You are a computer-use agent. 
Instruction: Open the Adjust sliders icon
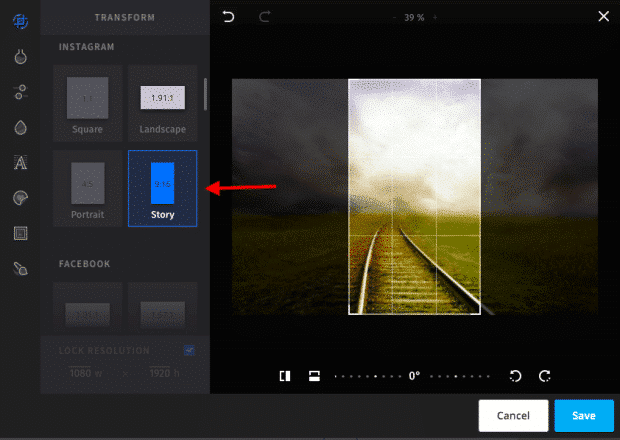[x=21, y=92]
